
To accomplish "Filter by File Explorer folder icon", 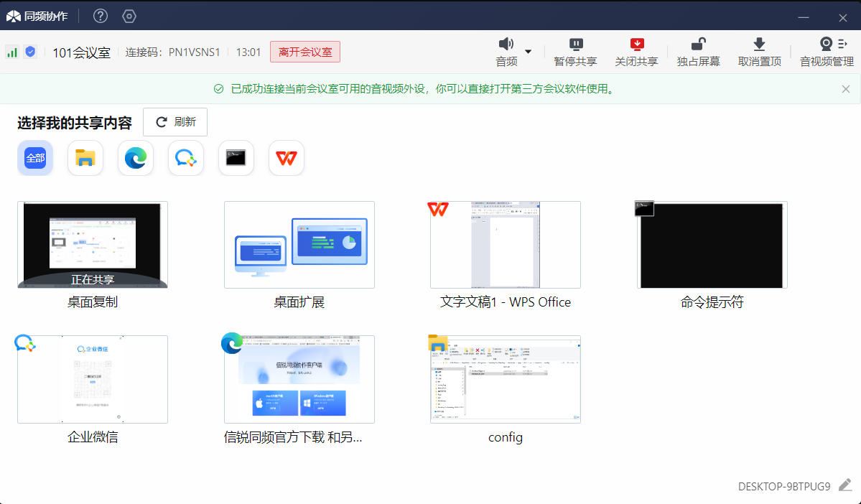I will click(x=85, y=158).
